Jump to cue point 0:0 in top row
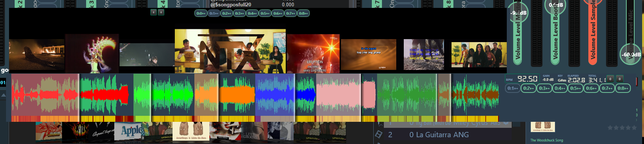This screenshot has height=144, width=644. pos(201,14)
